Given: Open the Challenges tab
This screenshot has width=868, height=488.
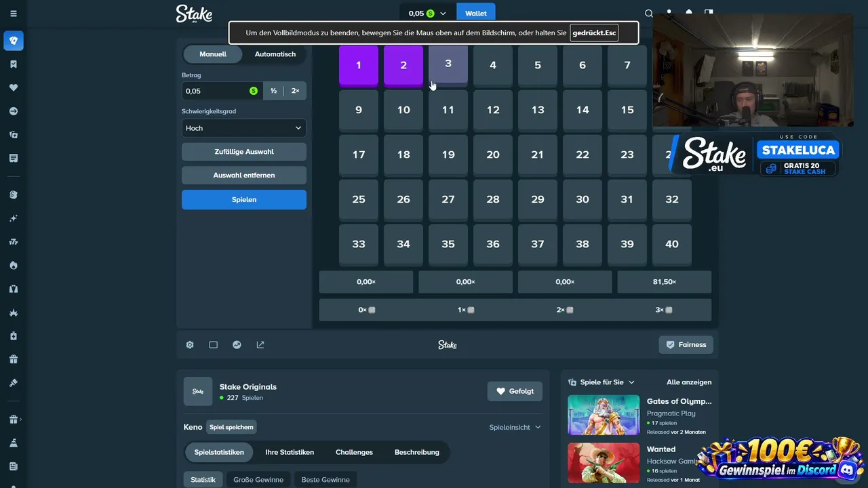Looking at the screenshot, I should point(354,452).
